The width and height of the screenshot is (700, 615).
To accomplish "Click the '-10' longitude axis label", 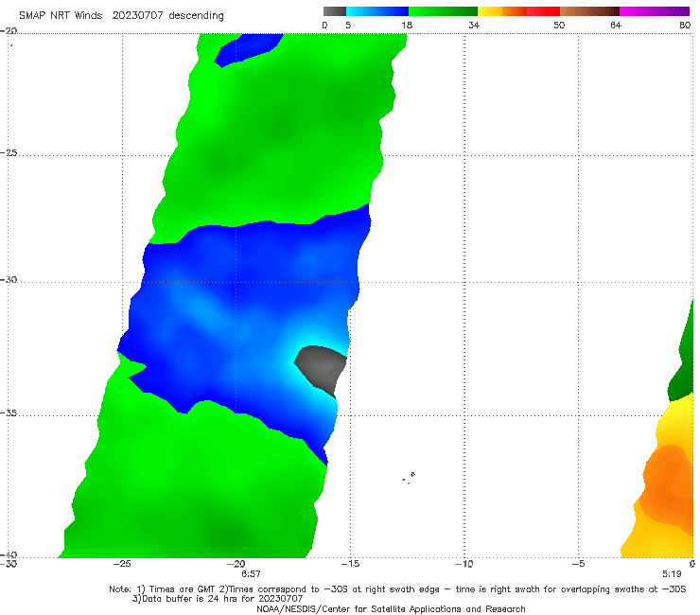I will pyautogui.click(x=464, y=564).
